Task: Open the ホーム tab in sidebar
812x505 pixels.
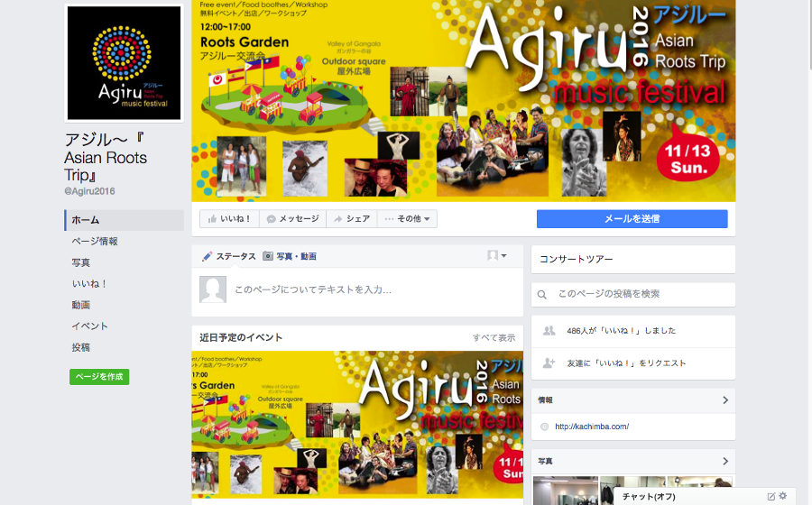Action: (125, 220)
